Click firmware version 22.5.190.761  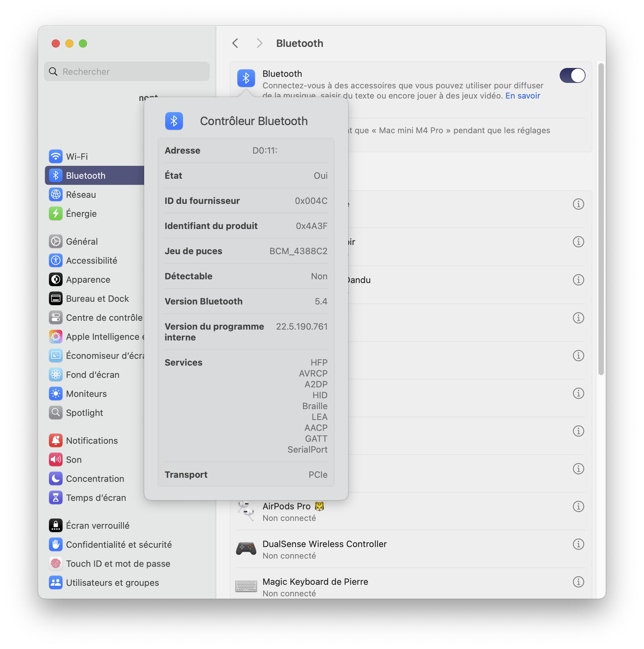(302, 327)
